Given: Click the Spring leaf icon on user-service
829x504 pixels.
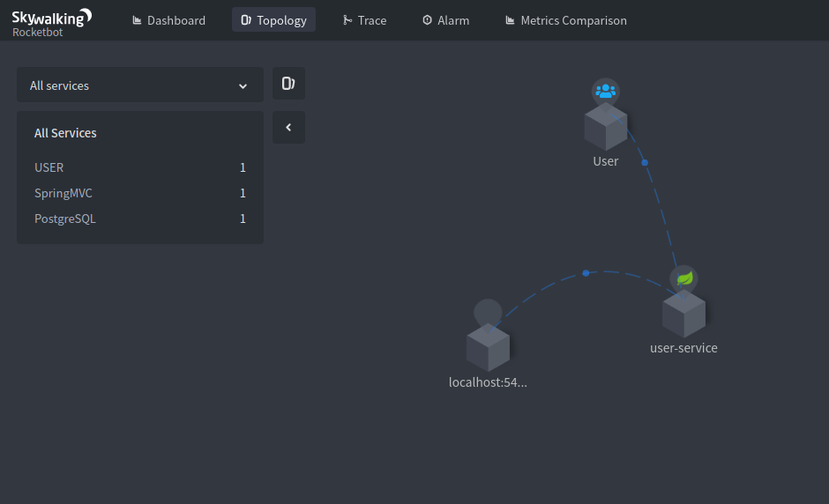Looking at the screenshot, I should point(683,278).
